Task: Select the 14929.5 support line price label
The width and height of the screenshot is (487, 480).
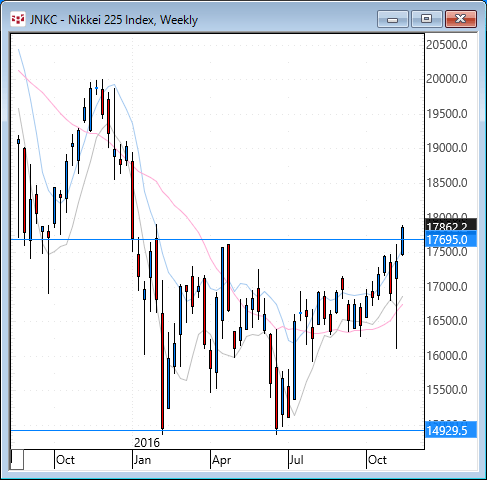Action: [451, 431]
